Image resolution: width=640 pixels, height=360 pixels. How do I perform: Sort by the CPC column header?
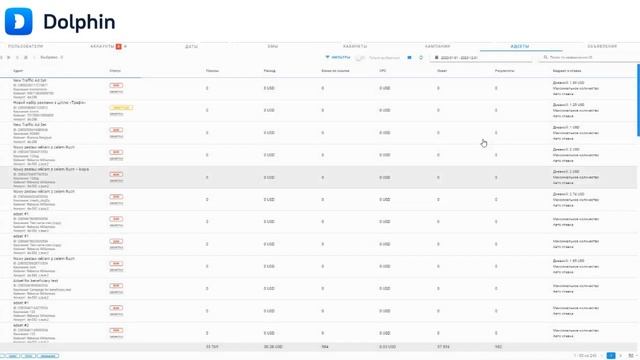[383, 71]
